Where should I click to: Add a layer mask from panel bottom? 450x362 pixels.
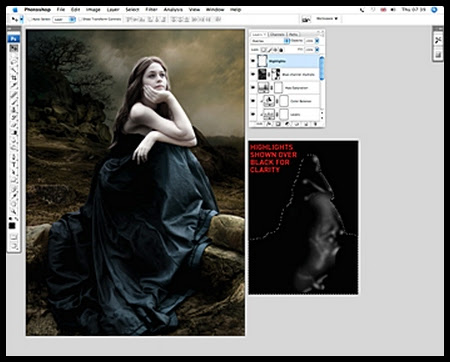(x=278, y=124)
